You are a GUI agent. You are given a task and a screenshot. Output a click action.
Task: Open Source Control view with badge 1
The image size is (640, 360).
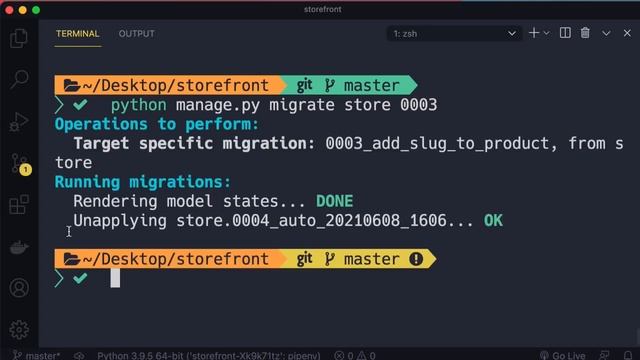tap(20, 164)
